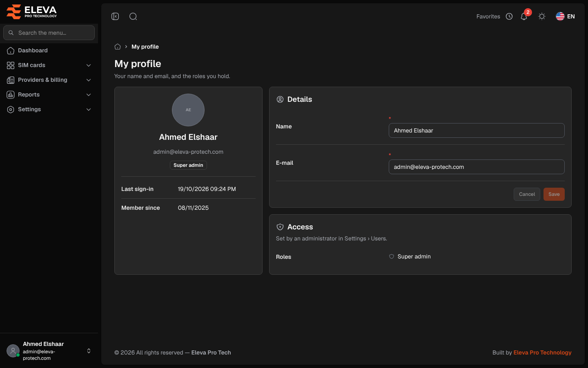The height and width of the screenshot is (368, 588).
Task: Click the SIM cards menu item
Action: pyautogui.click(x=49, y=65)
